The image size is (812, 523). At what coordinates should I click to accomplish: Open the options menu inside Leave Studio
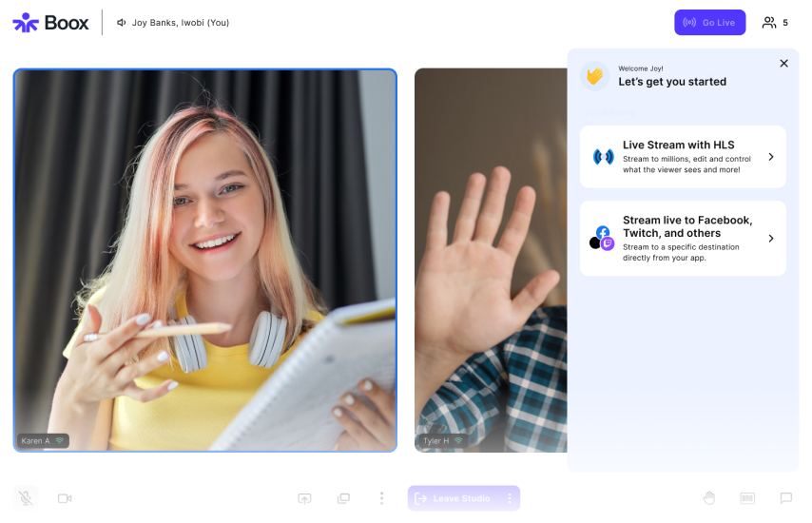click(x=510, y=498)
